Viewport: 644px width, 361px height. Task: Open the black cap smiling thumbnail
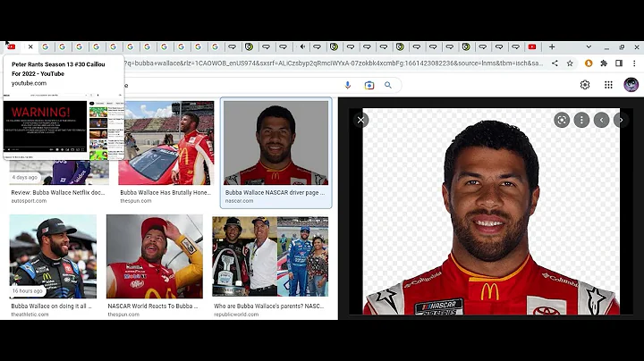[53, 256]
